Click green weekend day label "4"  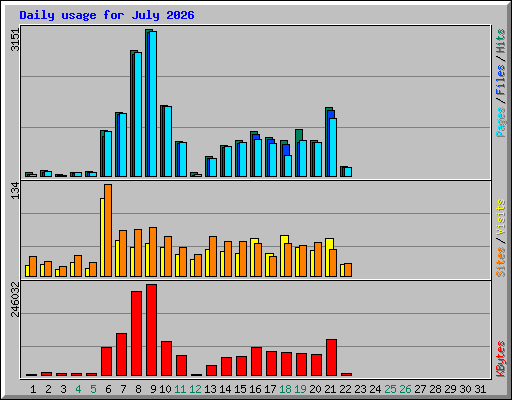78,389
